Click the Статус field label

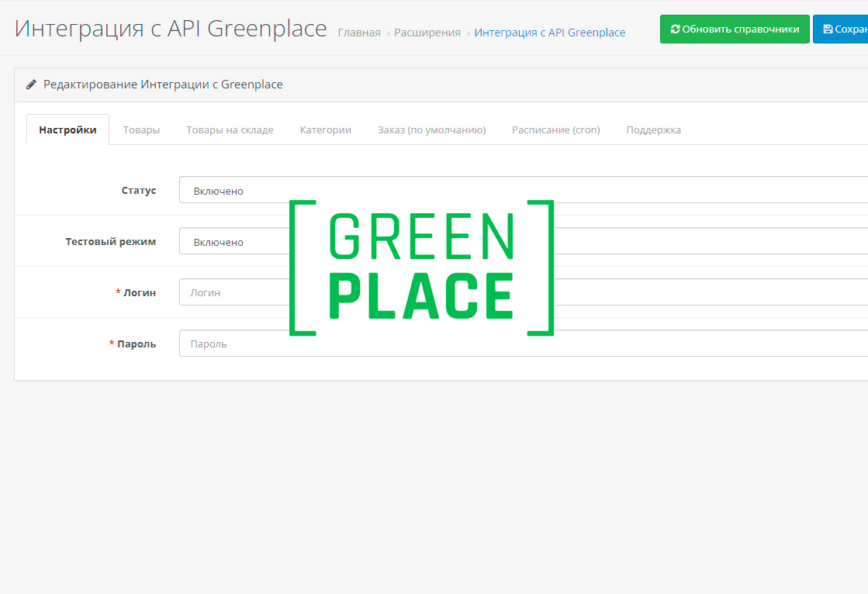pos(139,191)
